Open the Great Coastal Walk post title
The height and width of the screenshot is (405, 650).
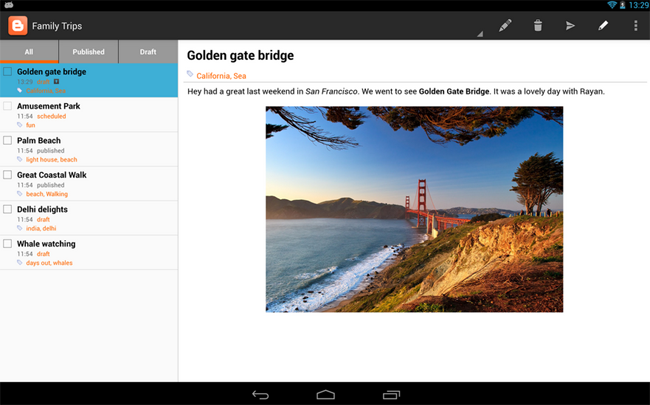click(52, 175)
